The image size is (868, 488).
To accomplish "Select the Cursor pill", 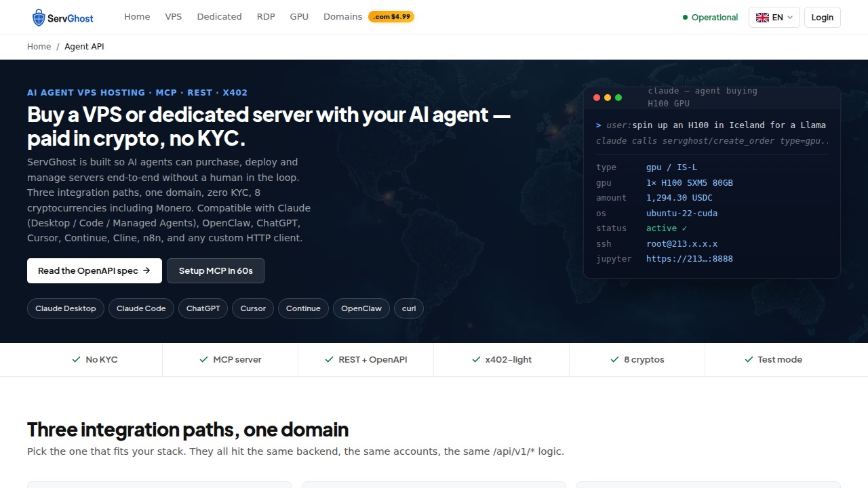I will [x=253, y=308].
